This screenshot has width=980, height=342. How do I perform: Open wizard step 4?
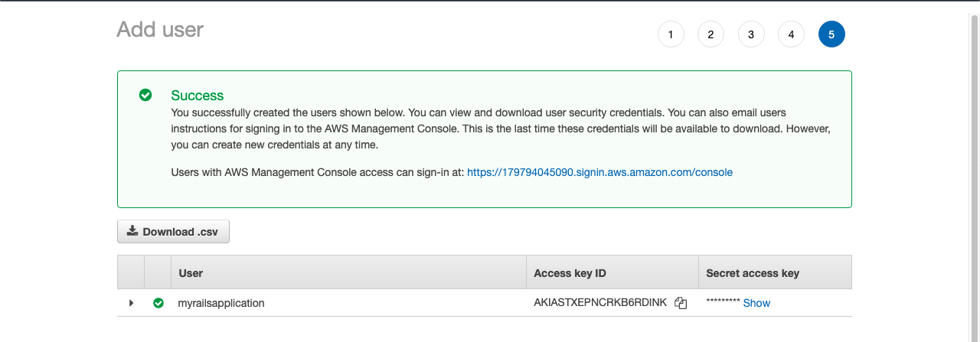[x=791, y=34]
